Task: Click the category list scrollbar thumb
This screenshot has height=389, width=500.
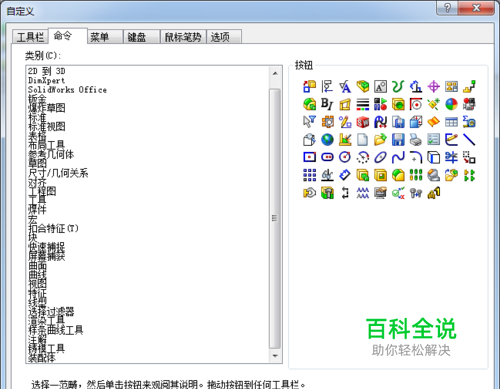Action: 275,218
